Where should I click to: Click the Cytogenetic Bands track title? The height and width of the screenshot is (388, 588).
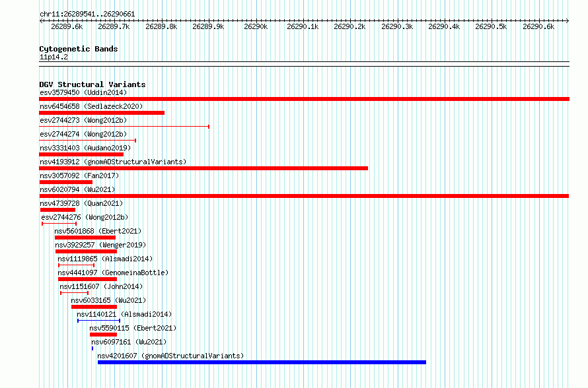click(79, 49)
